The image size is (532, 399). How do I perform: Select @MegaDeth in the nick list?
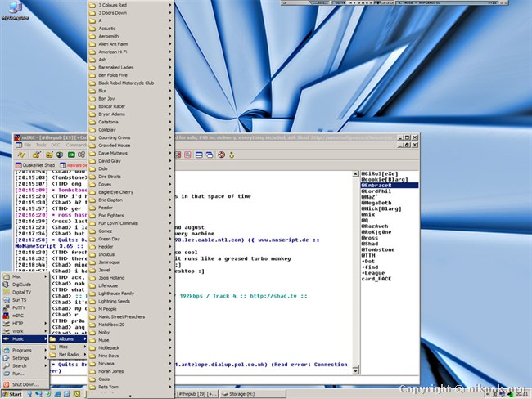(390, 203)
